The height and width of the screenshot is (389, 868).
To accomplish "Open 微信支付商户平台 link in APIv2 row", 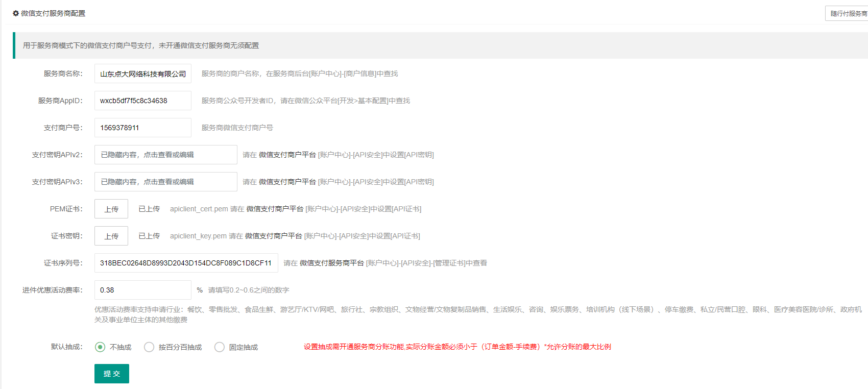I will [287, 155].
